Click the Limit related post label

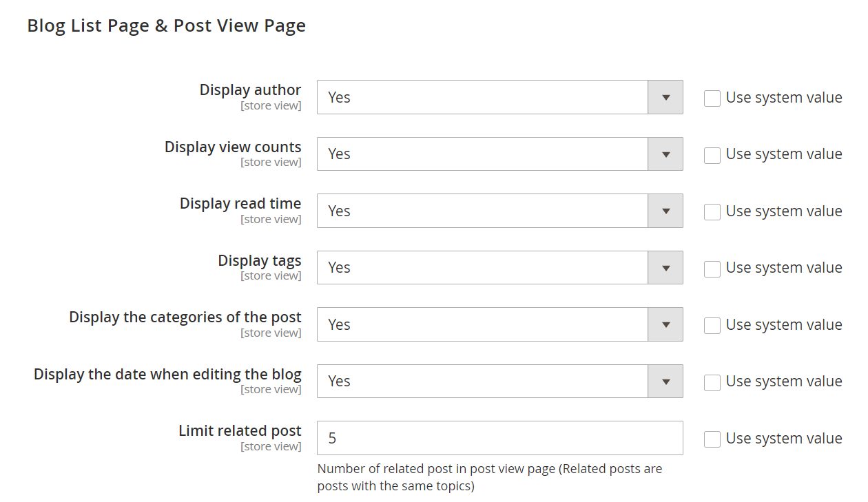(240, 431)
